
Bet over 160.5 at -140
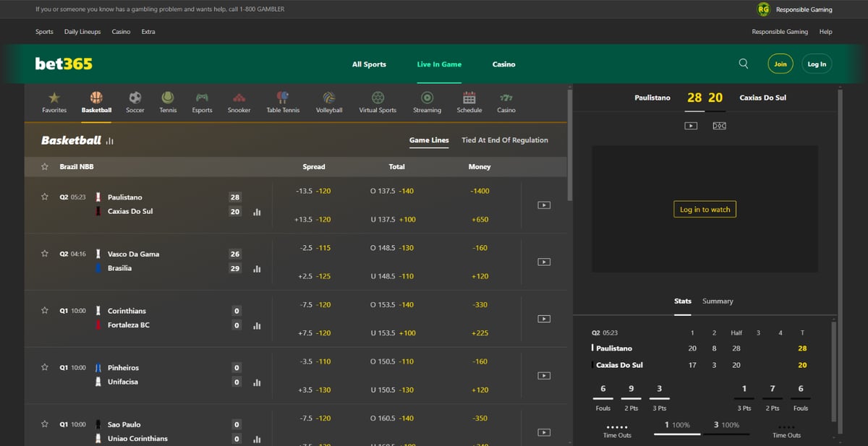(392, 418)
